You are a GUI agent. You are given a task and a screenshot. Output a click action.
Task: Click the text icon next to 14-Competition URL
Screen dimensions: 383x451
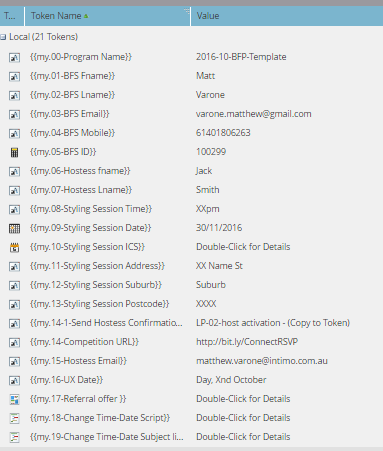click(x=14, y=342)
